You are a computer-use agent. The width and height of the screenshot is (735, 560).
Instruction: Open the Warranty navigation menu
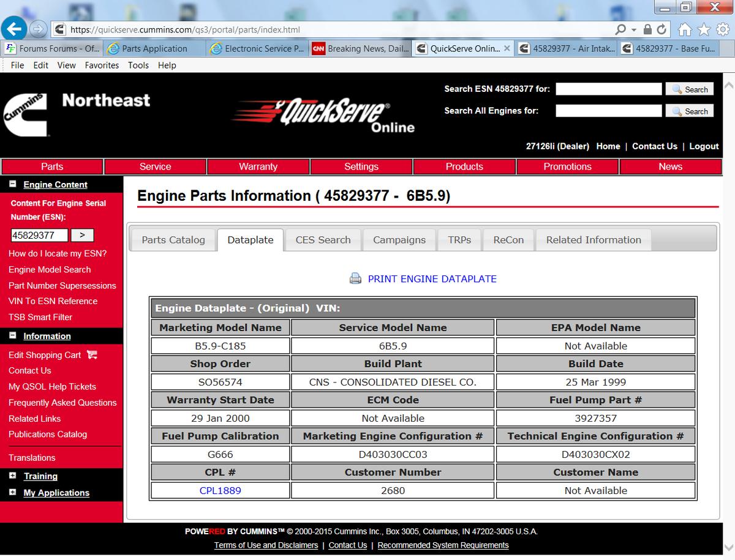click(x=258, y=166)
